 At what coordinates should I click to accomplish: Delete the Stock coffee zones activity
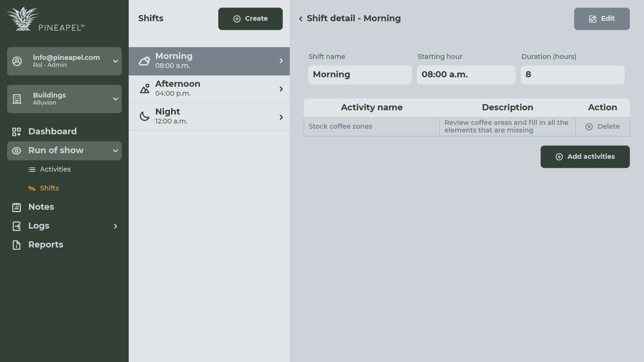[x=603, y=127]
